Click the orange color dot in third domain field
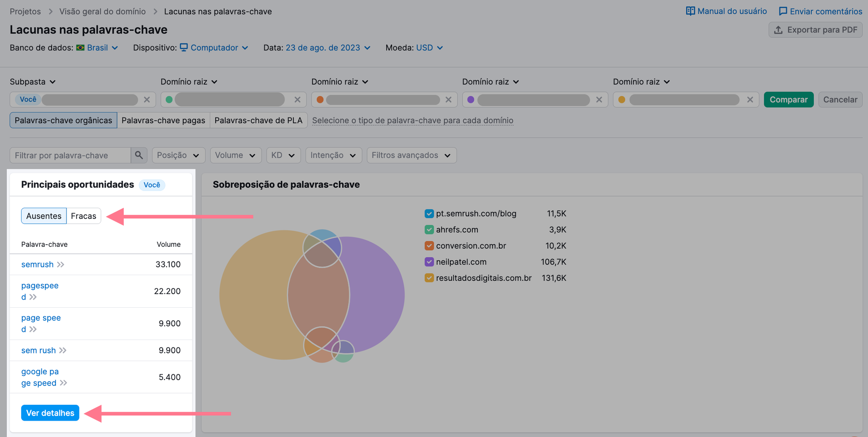868x437 pixels. [320, 100]
